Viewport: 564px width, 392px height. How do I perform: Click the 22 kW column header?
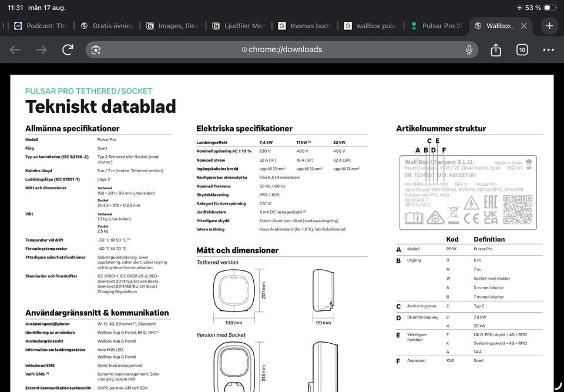339,143
